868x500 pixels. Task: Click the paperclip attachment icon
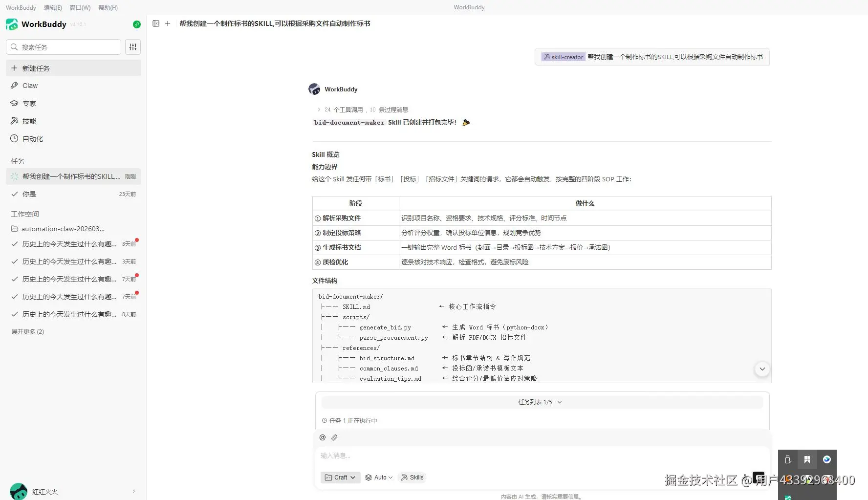point(334,437)
